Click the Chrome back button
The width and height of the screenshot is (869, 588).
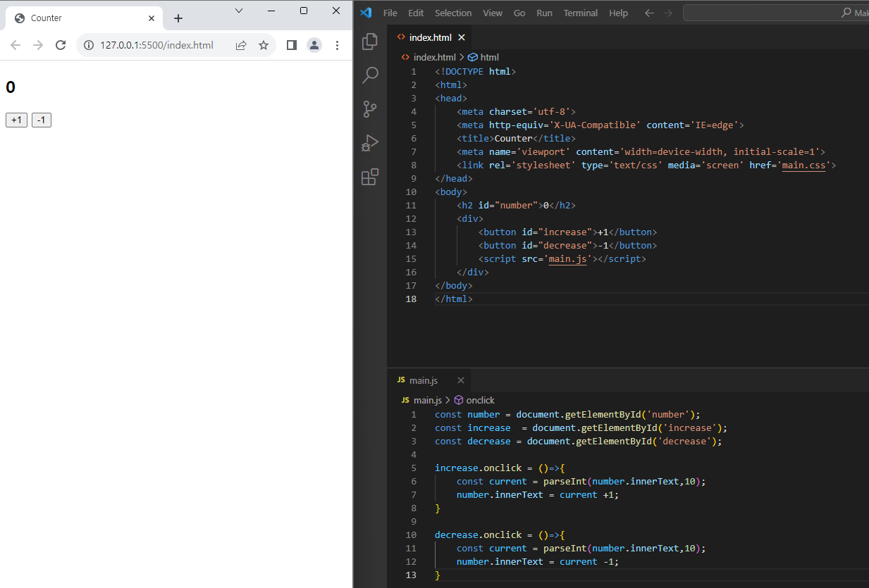16,45
